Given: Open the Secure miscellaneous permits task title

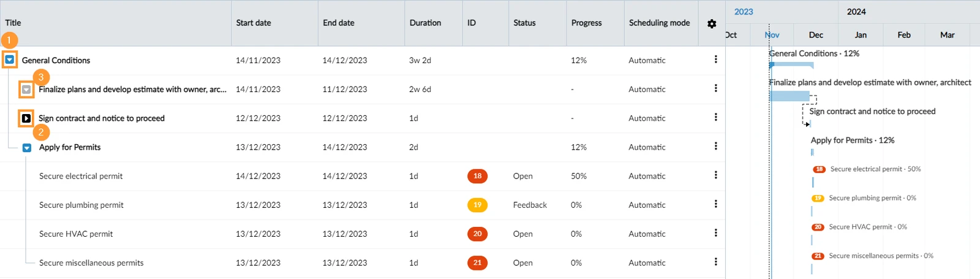Looking at the screenshot, I should click(91, 262).
